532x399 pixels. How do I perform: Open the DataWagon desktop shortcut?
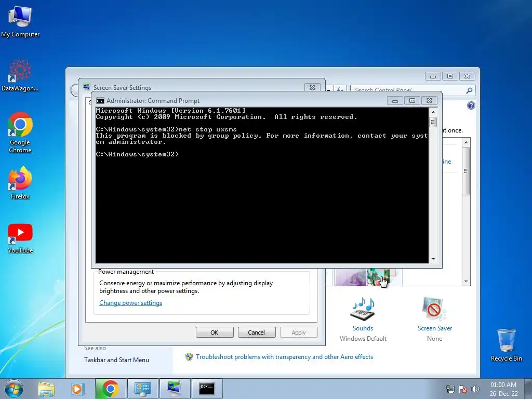pyautogui.click(x=20, y=75)
